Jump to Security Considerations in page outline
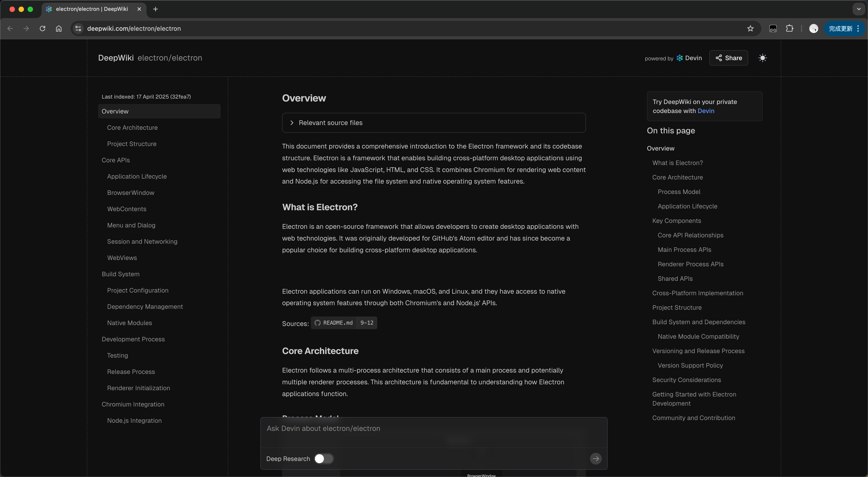The height and width of the screenshot is (477, 868). [686, 380]
